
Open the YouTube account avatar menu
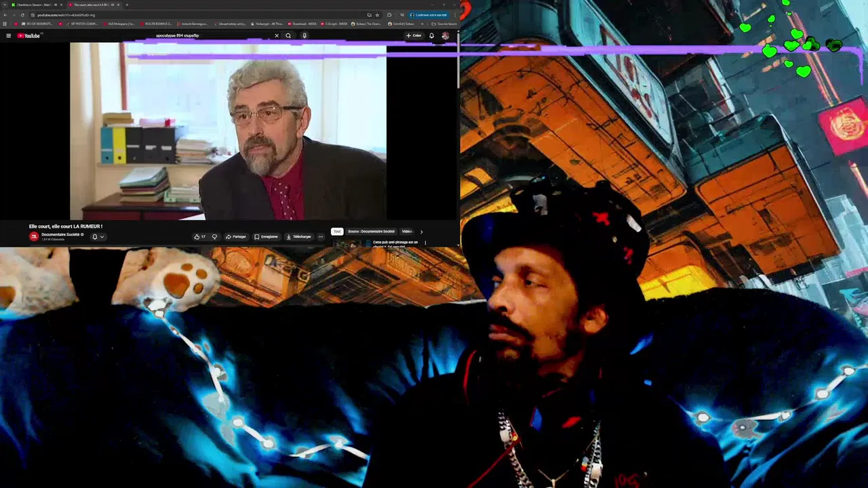pyautogui.click(x=446, y=36)
